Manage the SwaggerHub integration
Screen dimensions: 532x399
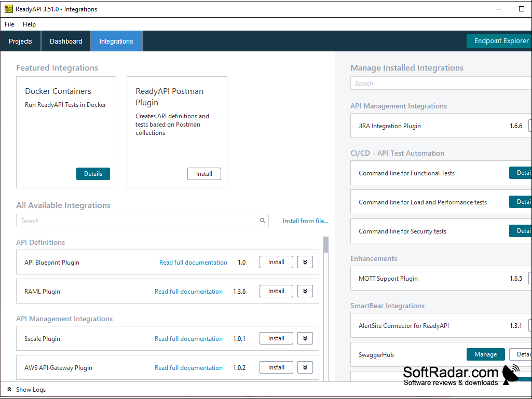pos(485,354)
